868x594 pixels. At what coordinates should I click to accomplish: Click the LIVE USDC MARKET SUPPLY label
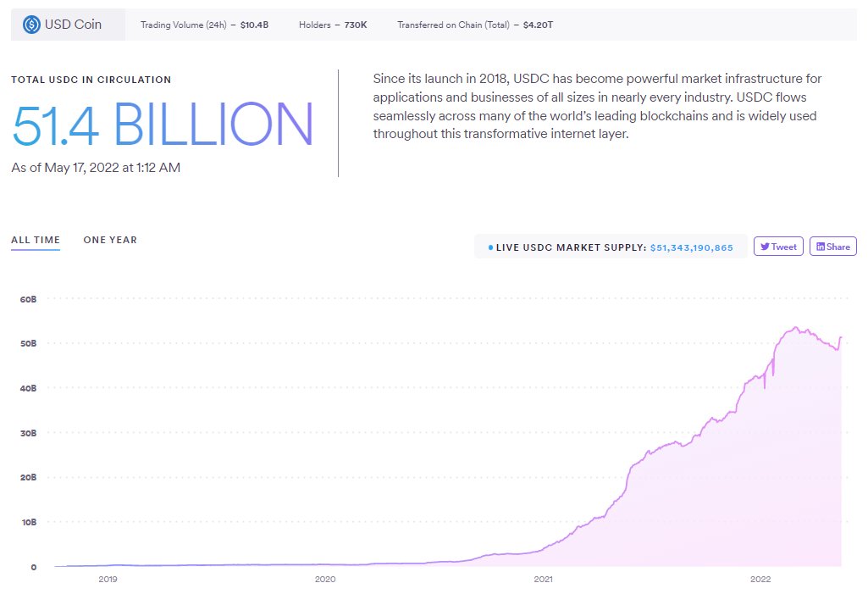(x=572, y=247)
